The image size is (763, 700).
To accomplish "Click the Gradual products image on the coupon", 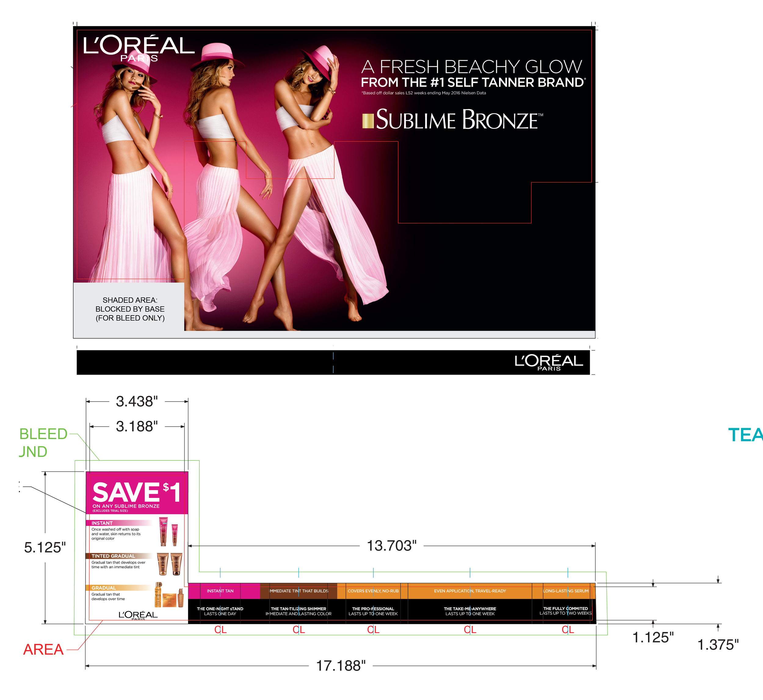I will point(169,595).
